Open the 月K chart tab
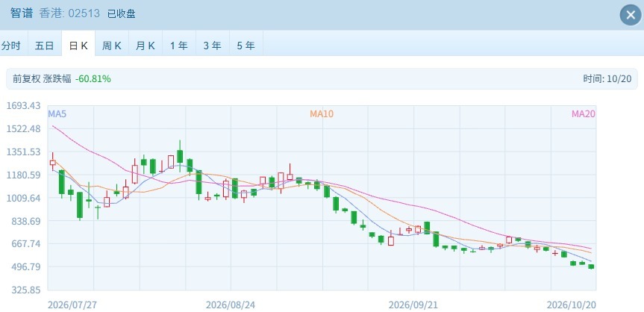644x312 pixels. point(146,46)
